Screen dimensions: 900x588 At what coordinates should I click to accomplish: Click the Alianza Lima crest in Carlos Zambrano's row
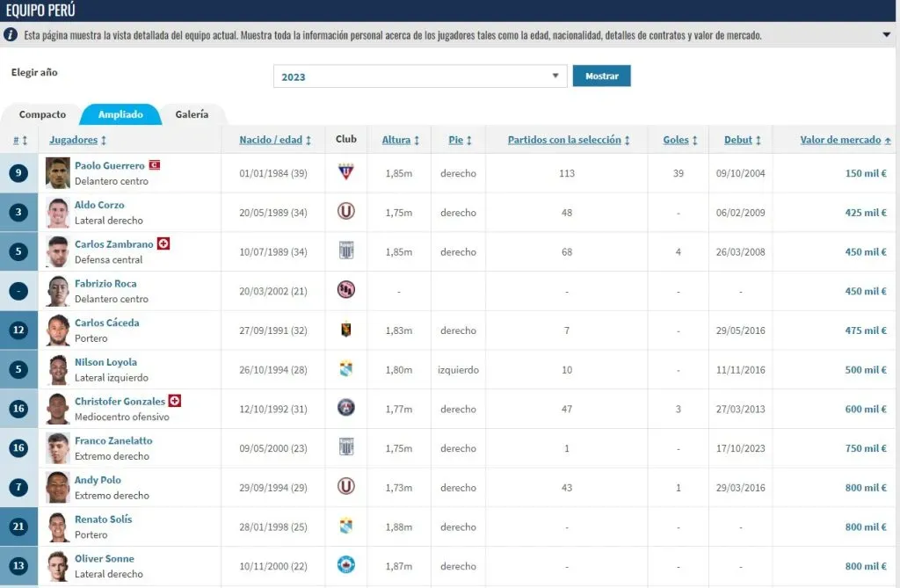pyautogui.click(x=345, y=251)
